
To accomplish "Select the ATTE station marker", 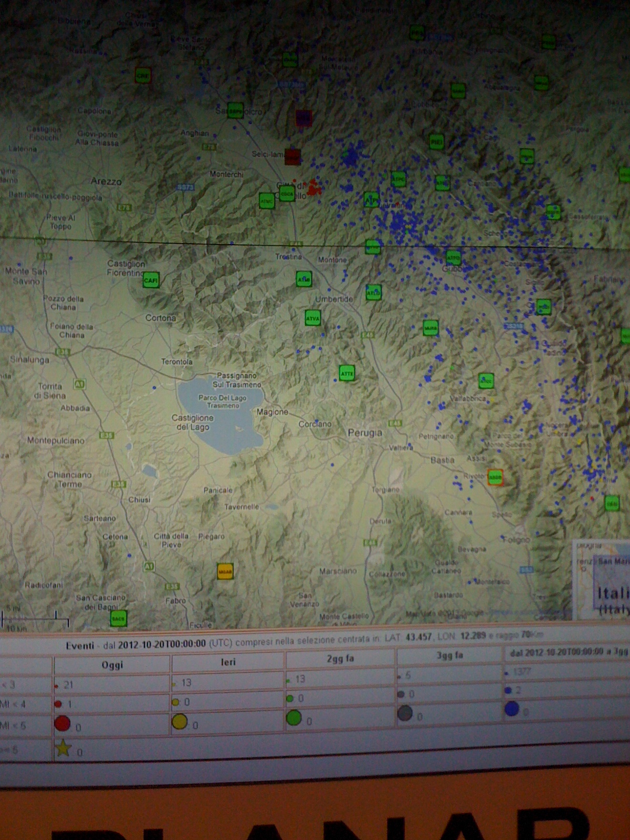I will (x=347, y=373).
